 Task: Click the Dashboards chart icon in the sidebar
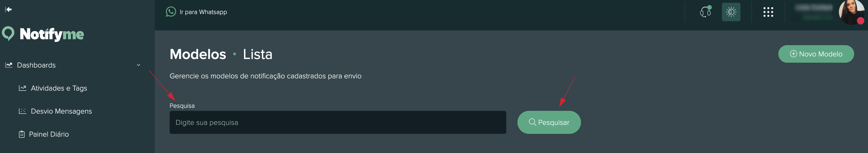[x=9, y=65]
